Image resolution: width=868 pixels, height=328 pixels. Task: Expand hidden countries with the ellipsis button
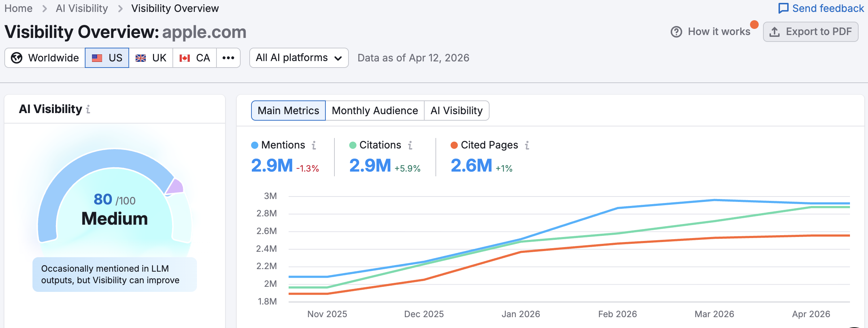(x=228, y=57)
